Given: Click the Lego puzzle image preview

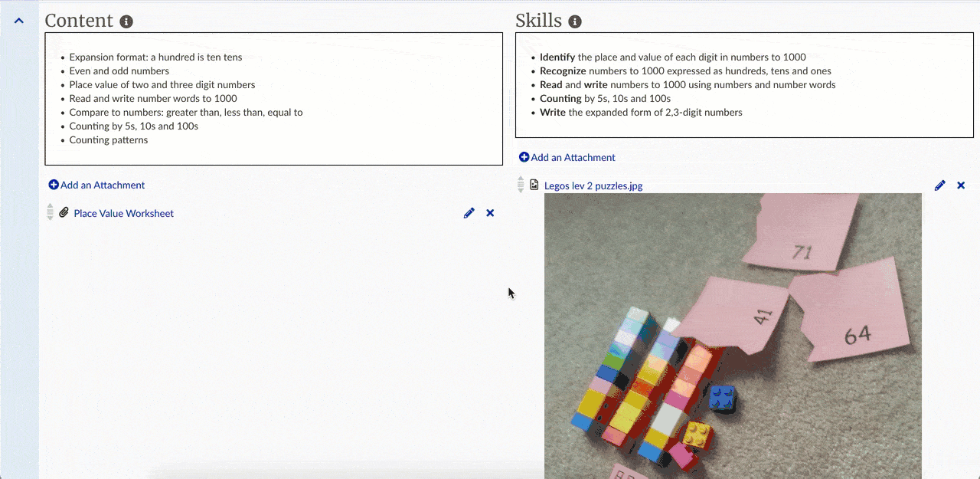Looking at the screenshot, I should [733, 337].
